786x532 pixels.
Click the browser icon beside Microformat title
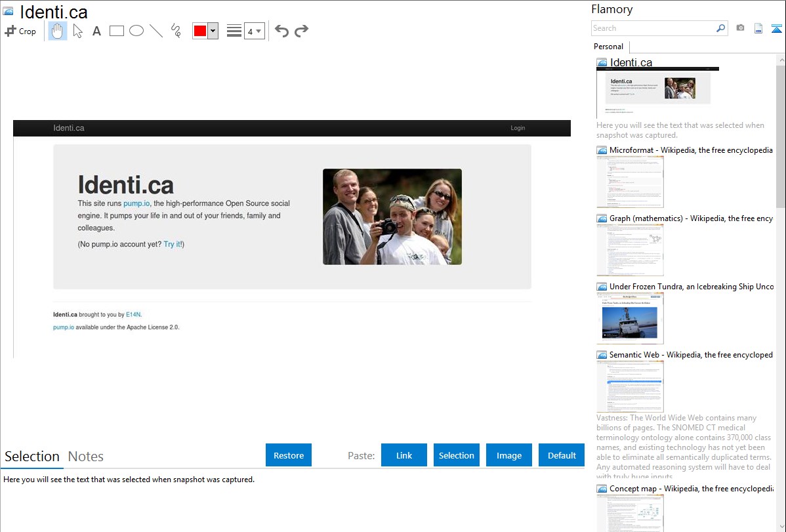(x=602, y=150)
